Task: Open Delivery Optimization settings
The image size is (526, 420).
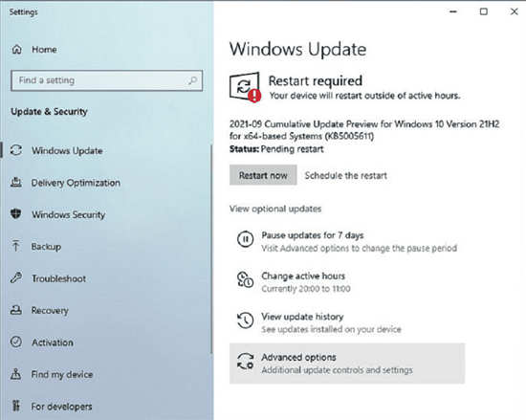Action: (x=76, y=183)
